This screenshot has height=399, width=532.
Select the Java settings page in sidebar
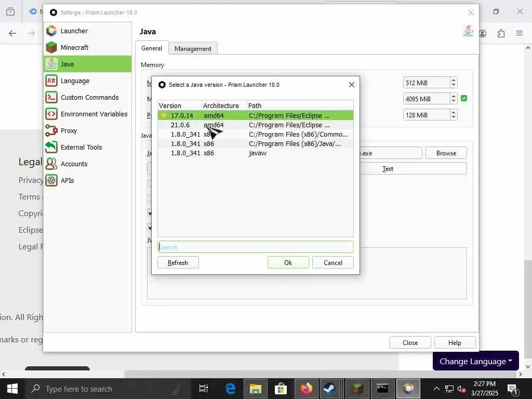tap(87, 64)
